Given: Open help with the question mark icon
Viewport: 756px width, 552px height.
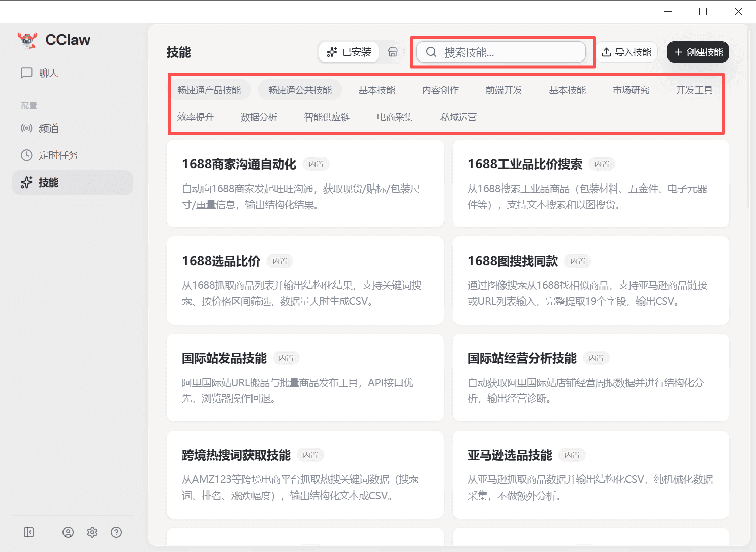Looking at the screenshot, I should [116, 532].
